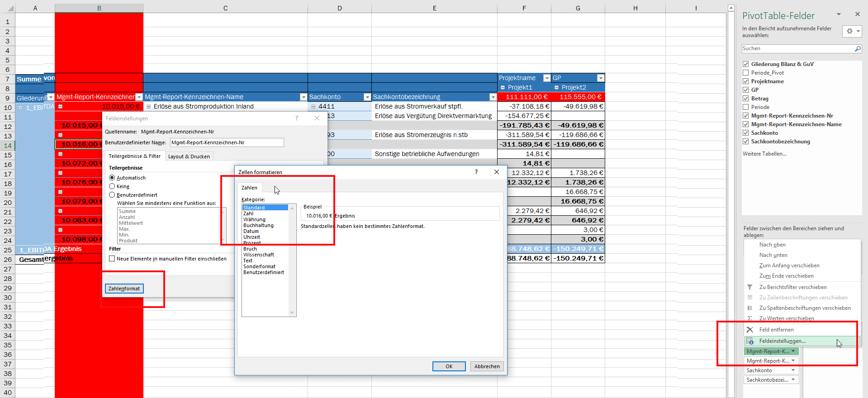Click OK in Zellen formatieren dialog
This screenshot has width=868, height=398.
tap(449, 366)
